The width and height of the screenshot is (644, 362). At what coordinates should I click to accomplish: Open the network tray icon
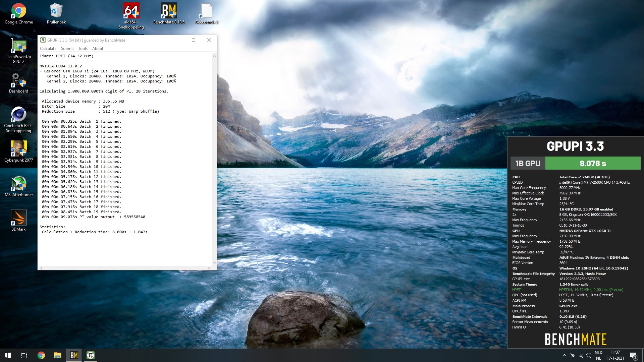581,355
